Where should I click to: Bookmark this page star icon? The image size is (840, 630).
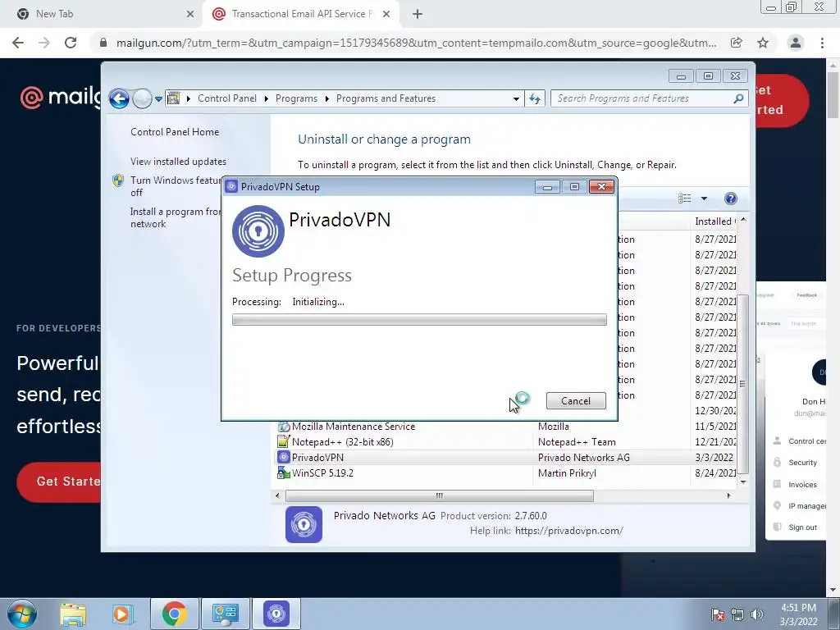point(763,43)
